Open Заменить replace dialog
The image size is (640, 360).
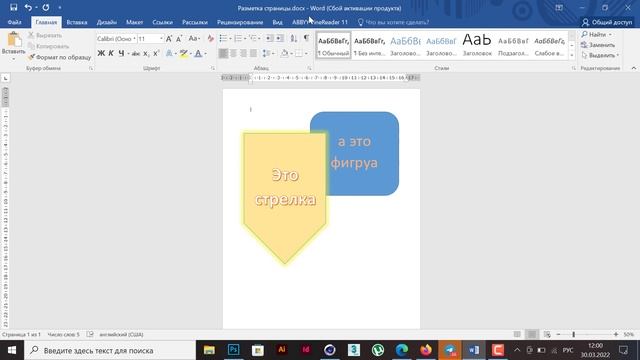[598, 45]
